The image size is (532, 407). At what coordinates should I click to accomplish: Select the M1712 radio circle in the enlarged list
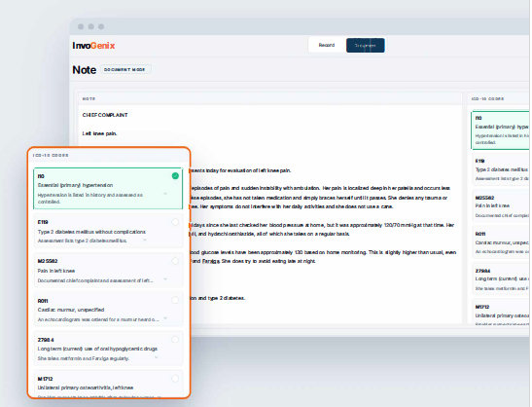click(x=175, y=379)
